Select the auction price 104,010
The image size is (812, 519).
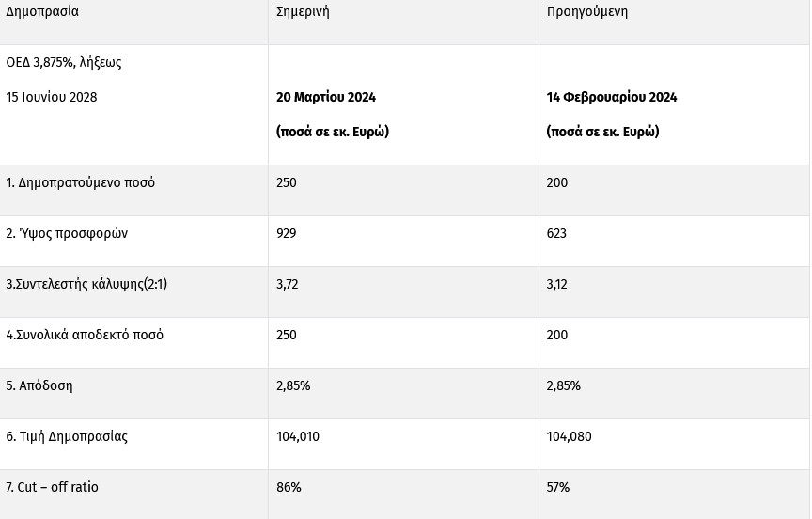(298, 436)
